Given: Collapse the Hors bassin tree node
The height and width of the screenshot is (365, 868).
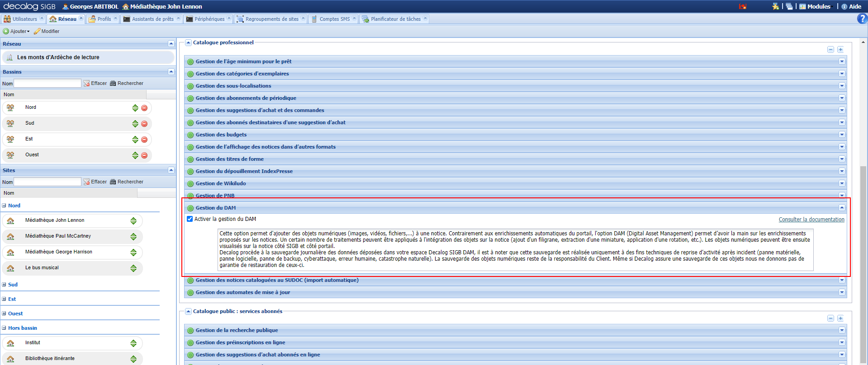Looking at the screenshot, I should click(x=4, y=328).
